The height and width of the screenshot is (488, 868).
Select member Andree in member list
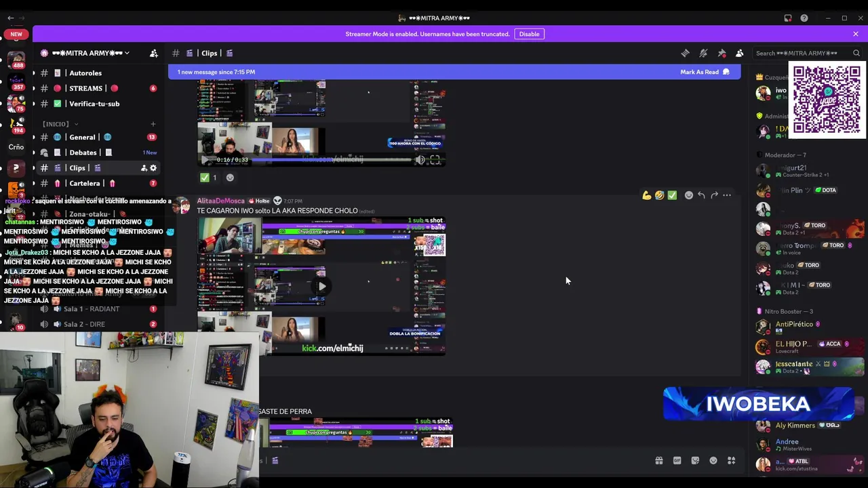point(810,445)
